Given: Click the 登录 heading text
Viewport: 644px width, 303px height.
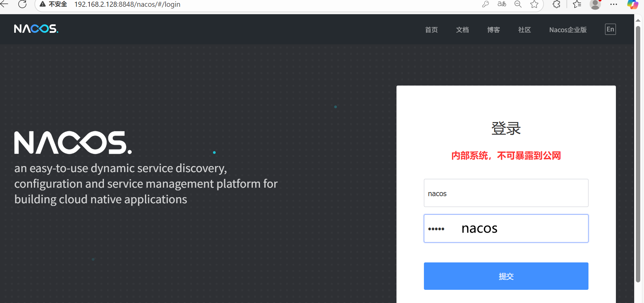Looking at the screenshot, I should coord(506,129).
